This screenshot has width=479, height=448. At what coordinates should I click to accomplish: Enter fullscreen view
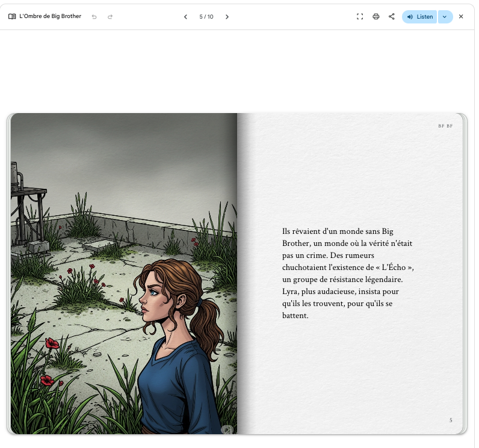click(360, 17)
